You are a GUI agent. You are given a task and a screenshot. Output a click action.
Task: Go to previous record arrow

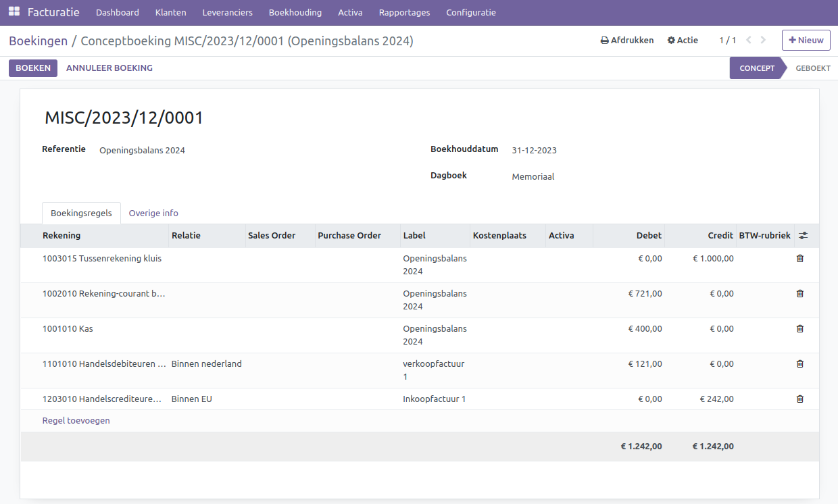click(x=749, y=41)
